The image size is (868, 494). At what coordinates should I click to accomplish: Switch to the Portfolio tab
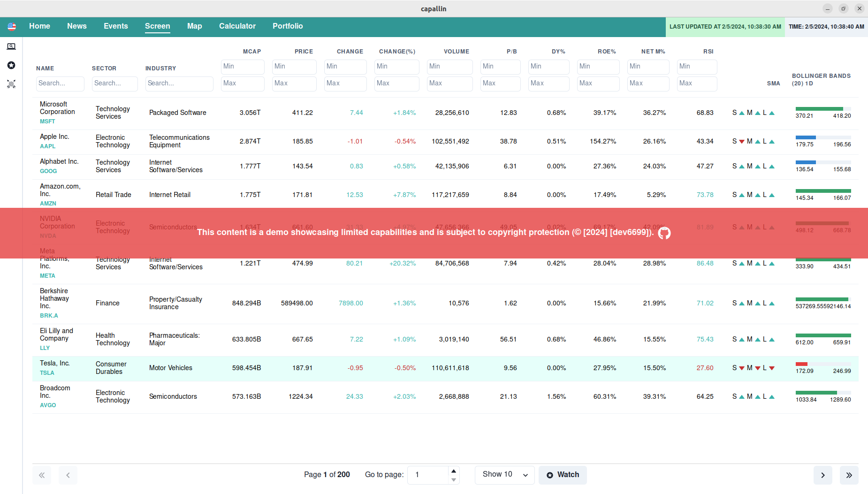pos(288,26)
